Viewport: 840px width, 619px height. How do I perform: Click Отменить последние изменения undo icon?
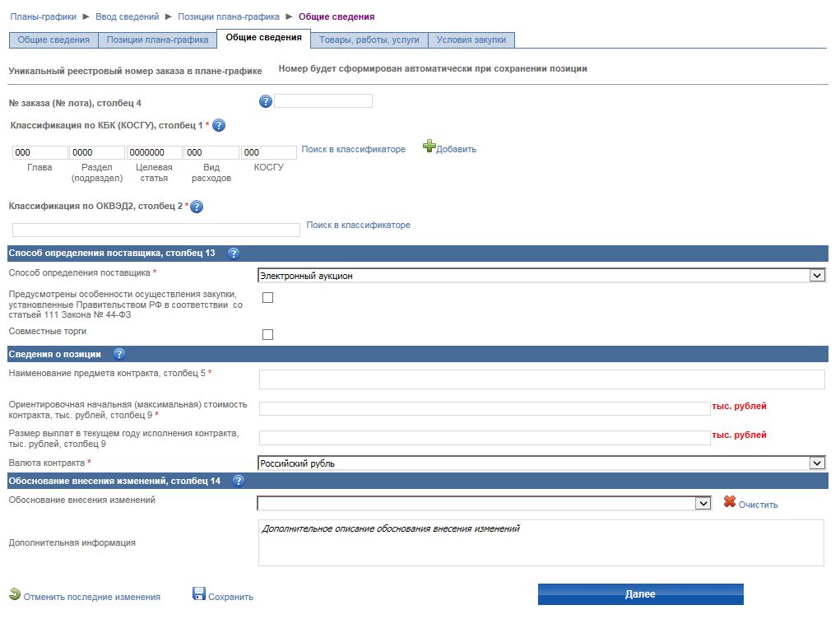tap(15, 594)
